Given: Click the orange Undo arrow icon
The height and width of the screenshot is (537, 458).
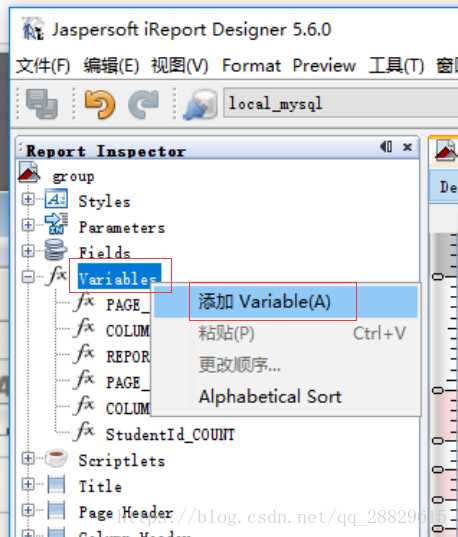Looking at the screenshot, I should tap(100, 104).
